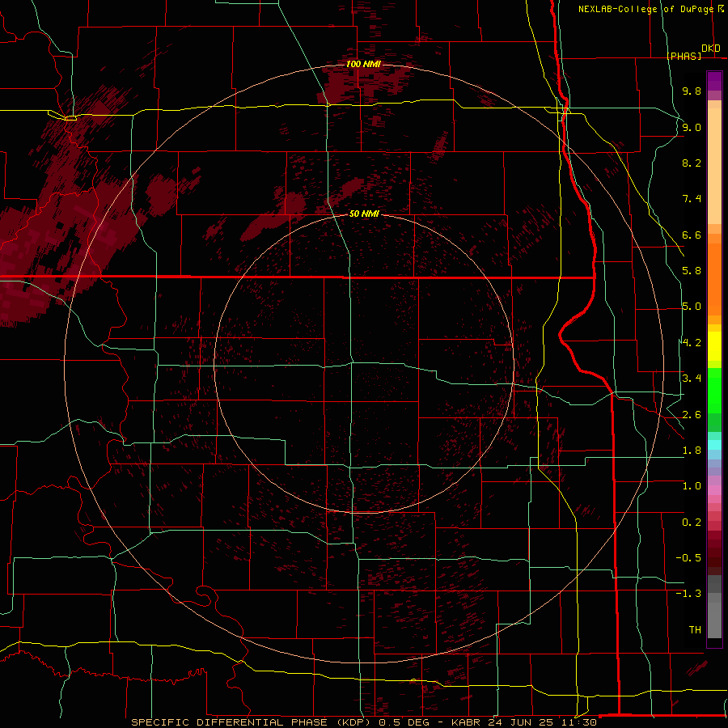Click the [PHAS] units label

click(684, 56)
